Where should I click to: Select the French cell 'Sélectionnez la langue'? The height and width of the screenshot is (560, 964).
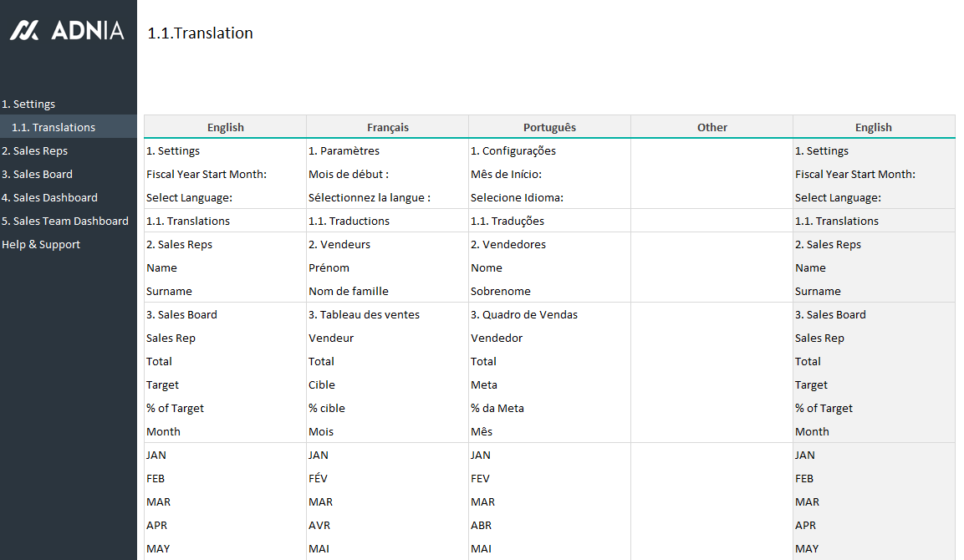coord(370,198)
